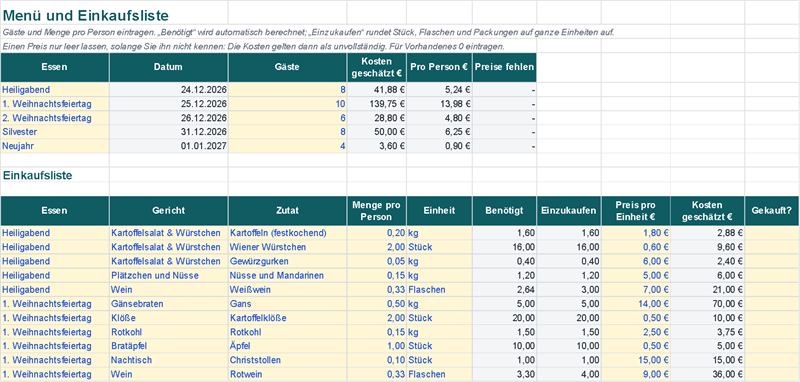Select the ingredient 'Christstollen'
800x382 pixels.
[287, 360]
